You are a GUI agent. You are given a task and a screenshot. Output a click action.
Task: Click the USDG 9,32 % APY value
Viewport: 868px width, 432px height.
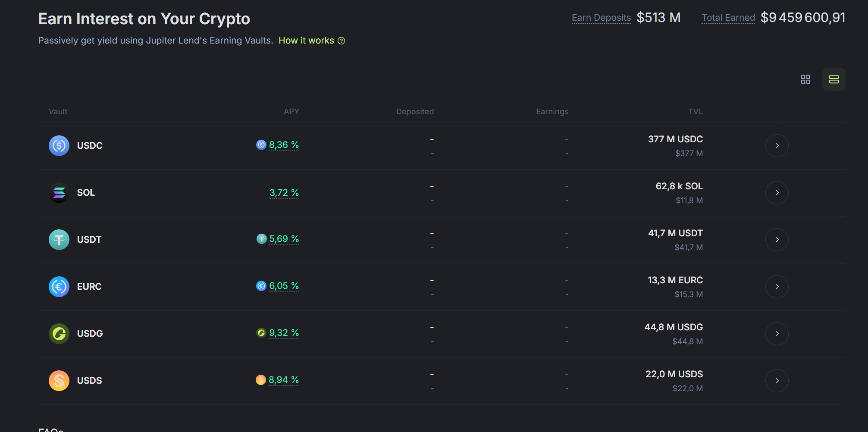(x=284, y=333)
